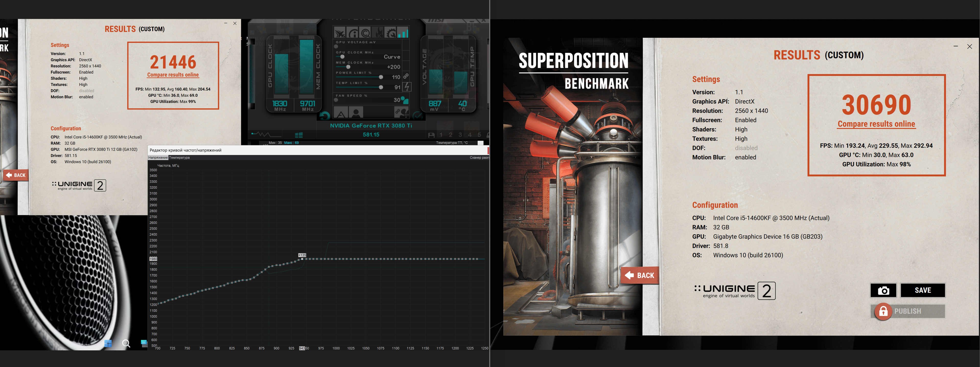Click Afterburner's OC Scanner icon

365,32
